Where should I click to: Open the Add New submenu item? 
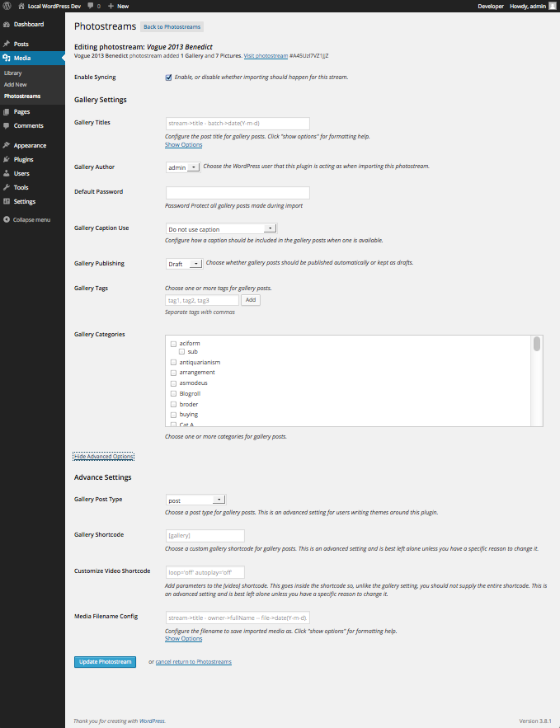pyautogui.click(x=16, y=84)
